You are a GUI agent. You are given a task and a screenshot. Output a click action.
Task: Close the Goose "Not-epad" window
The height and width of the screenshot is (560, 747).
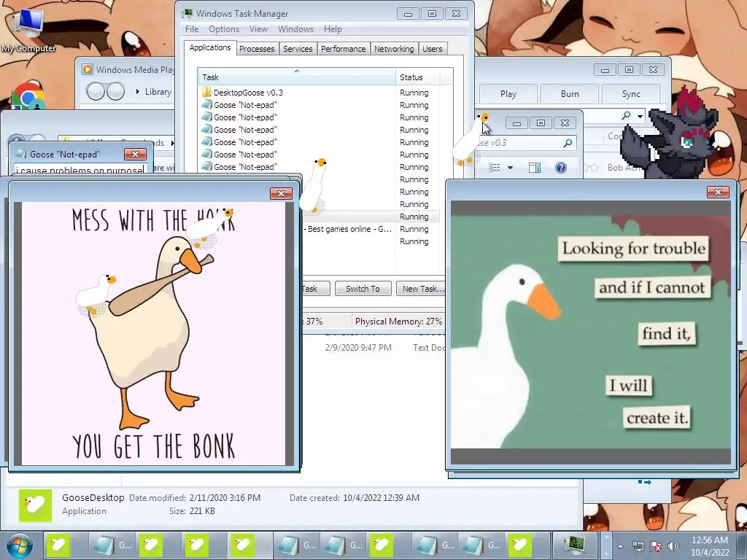pos(135,155)
